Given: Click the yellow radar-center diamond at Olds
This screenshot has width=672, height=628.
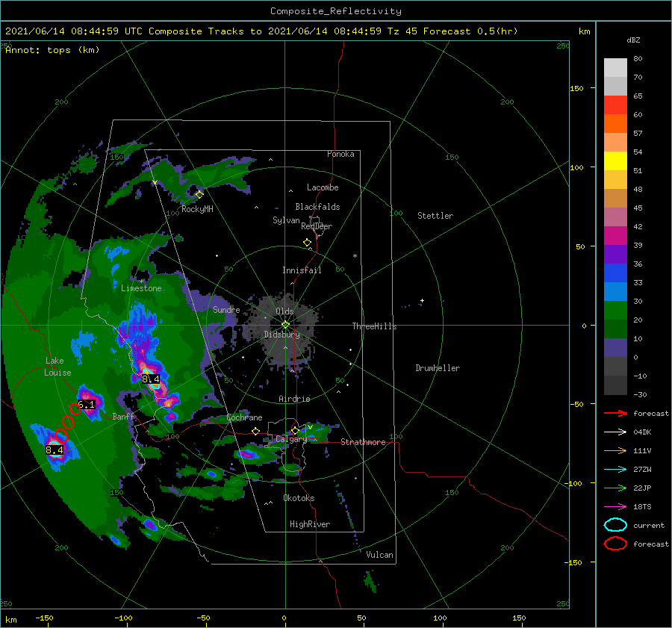Looking at the screenshot, I should click(285, 325).
